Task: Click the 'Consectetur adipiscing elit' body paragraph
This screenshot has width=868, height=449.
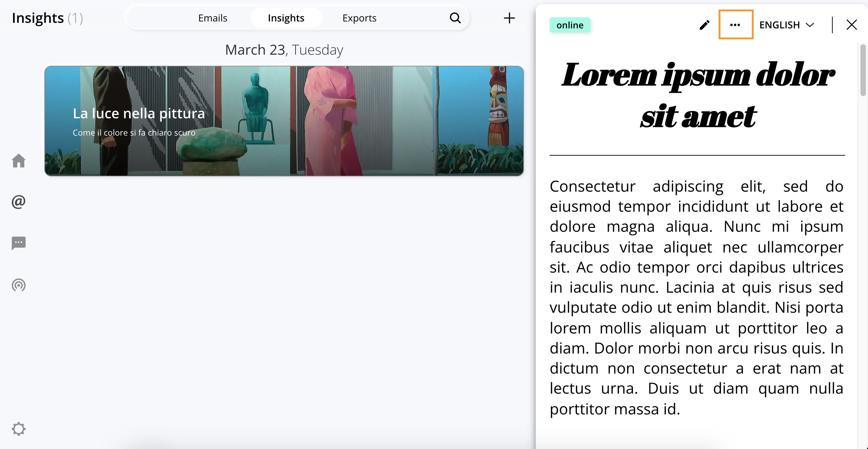Action: tap(696, 297)
